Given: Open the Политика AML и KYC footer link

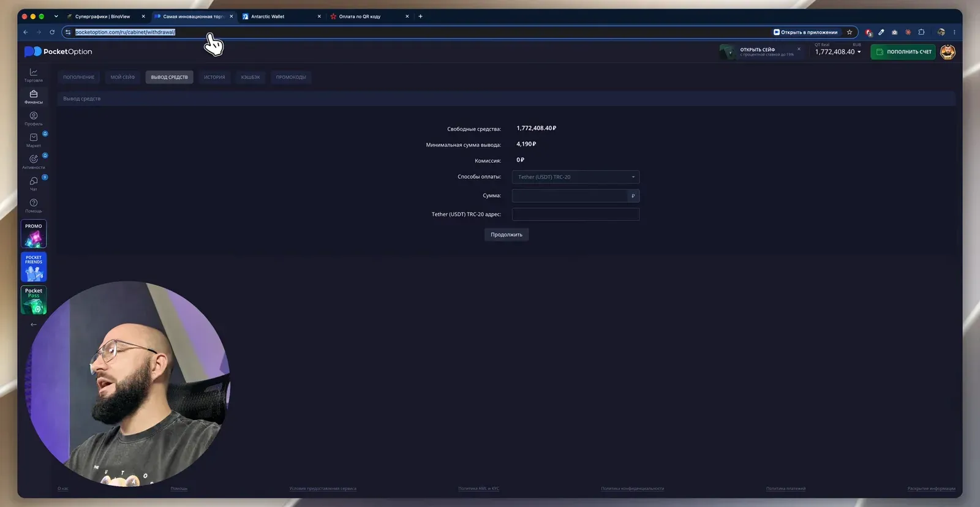Looking at the screenshot, I should point(478,489).
